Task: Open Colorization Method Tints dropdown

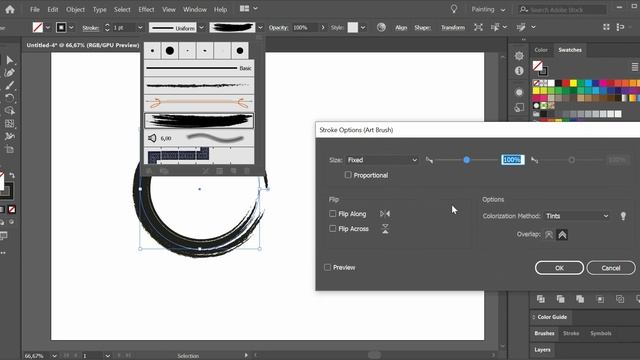Action: (577, 216)
